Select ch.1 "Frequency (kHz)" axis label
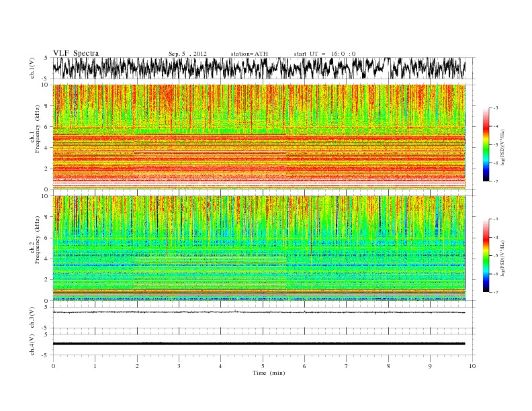Screen dimensions: 532x411 [38, 129]
